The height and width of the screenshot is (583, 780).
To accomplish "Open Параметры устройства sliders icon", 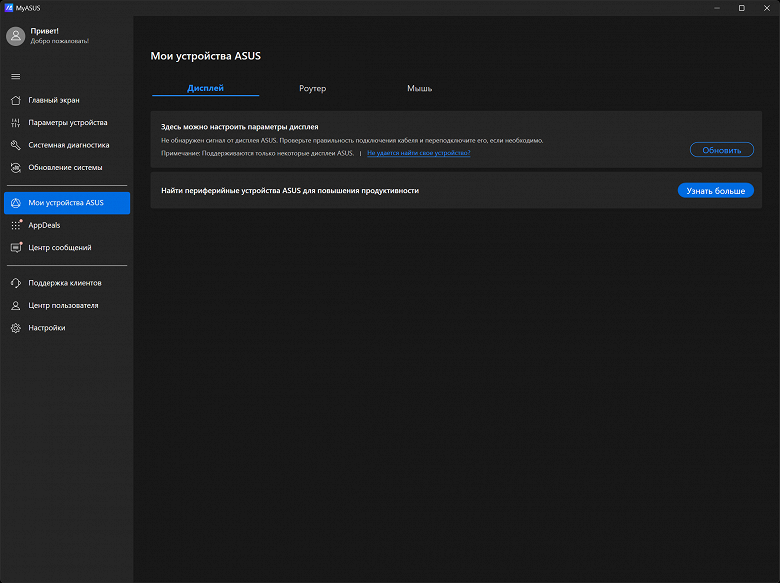I will [x=15, y=123].
